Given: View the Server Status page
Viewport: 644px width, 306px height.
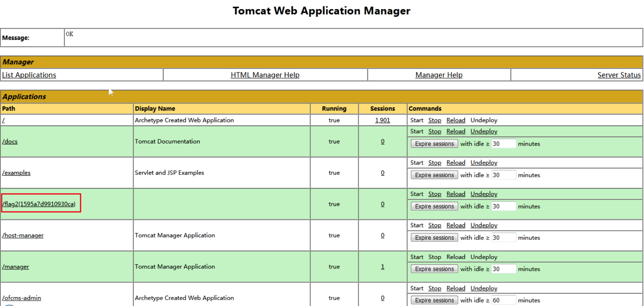Looking at the screenshot, I should (x=619, y=75).
